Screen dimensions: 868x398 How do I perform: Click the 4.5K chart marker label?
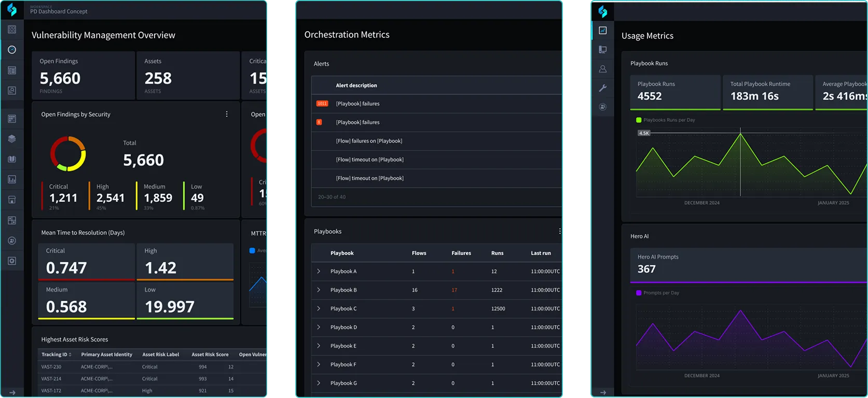click(644, 133)
